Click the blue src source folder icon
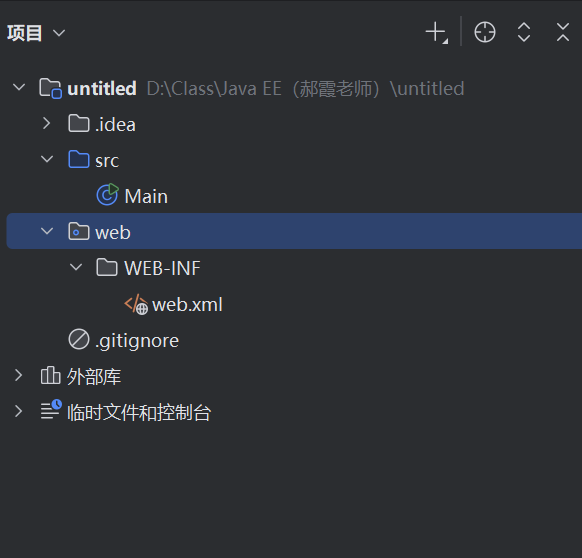 [79, 159]
